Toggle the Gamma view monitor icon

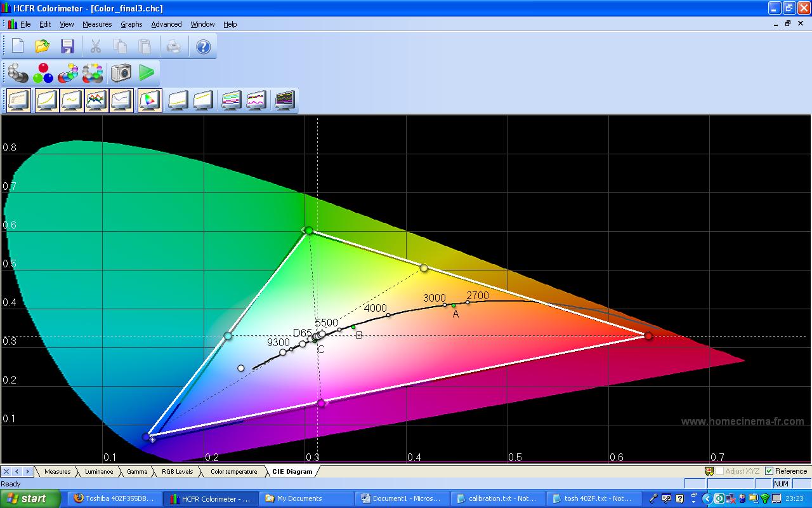pos(72,100)
